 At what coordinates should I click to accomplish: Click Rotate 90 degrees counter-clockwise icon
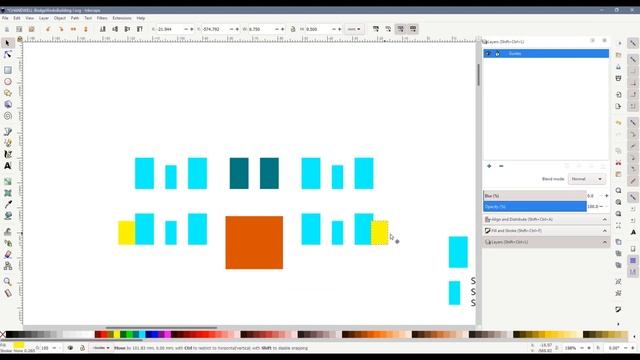(48, 29)
